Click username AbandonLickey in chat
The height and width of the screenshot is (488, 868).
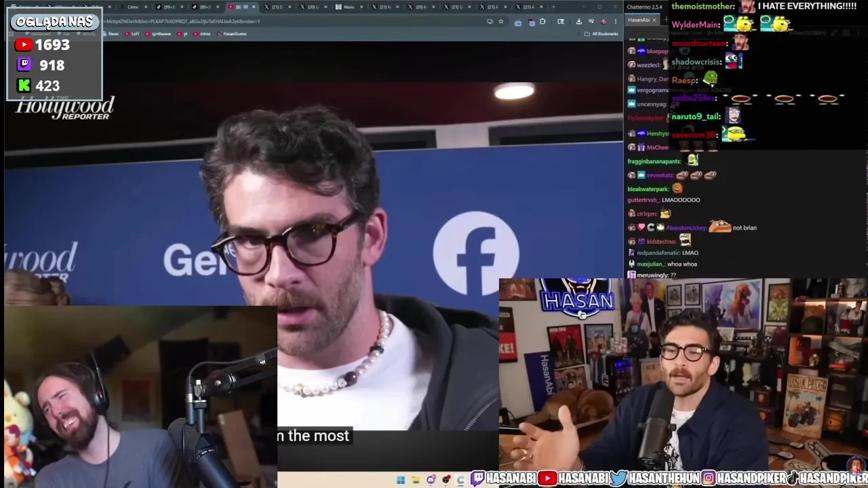tap(686, 228)
